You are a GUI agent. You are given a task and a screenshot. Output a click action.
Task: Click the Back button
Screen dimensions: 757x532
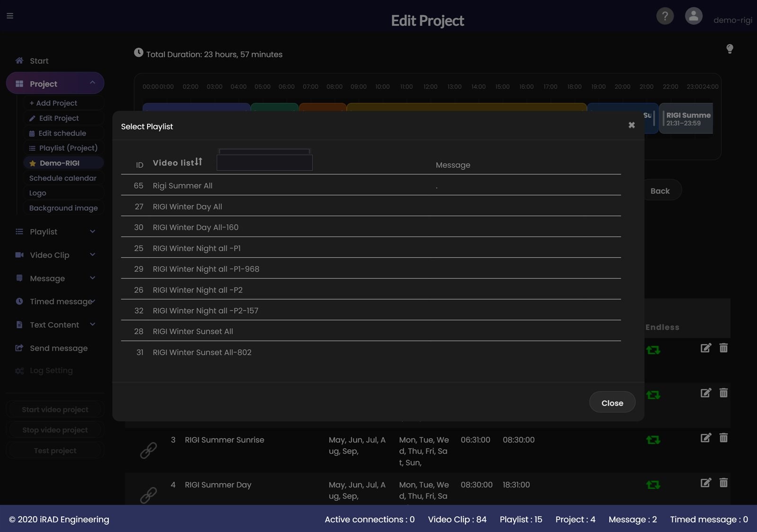(x=660, y=191)
